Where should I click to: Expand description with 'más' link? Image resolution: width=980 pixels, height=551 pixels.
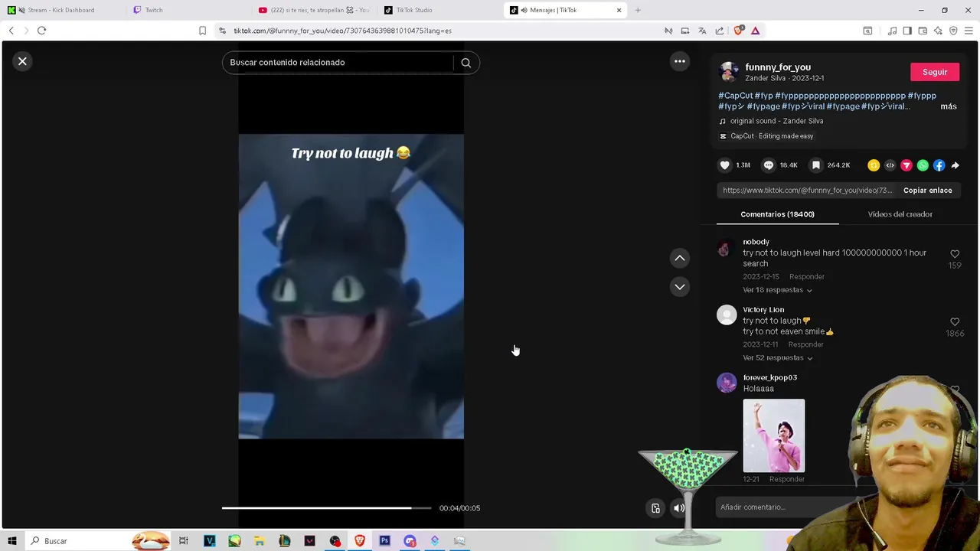(949, 106)
